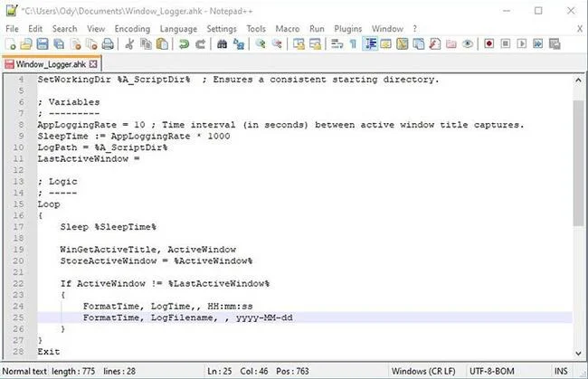Save the current file with Save icon
Image resolution: width=588 pixels, height=379 pixels.
[x=43, y=44]
